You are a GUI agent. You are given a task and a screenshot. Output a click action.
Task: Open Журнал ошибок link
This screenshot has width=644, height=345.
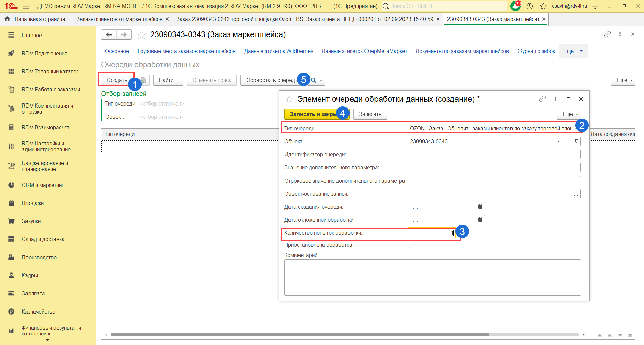pyautogui.click(x=536, y=51)
